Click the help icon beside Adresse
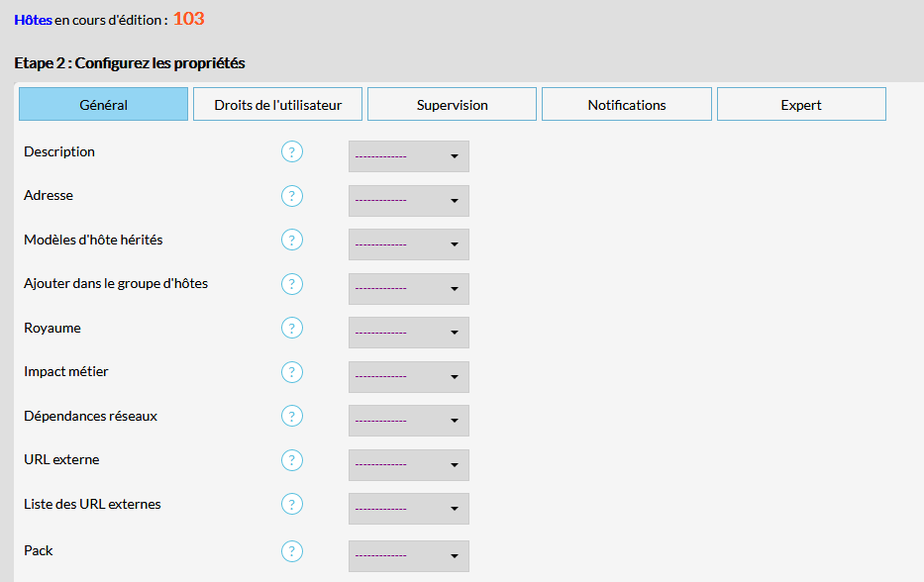 point(291,196)
